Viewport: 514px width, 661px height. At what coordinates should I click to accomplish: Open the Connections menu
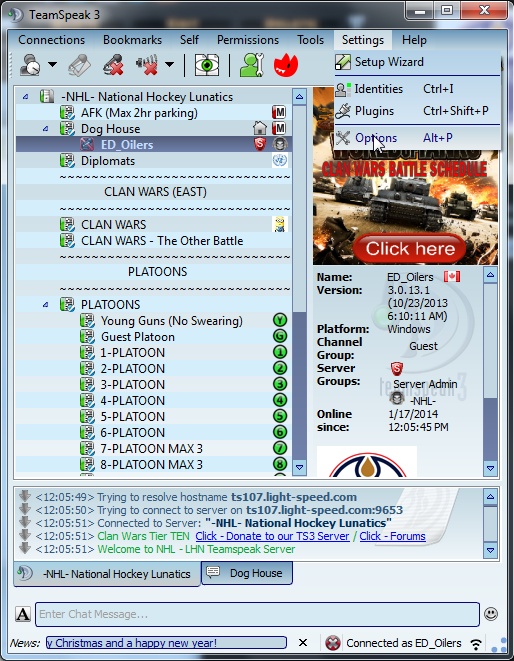[x=51, y=40]
